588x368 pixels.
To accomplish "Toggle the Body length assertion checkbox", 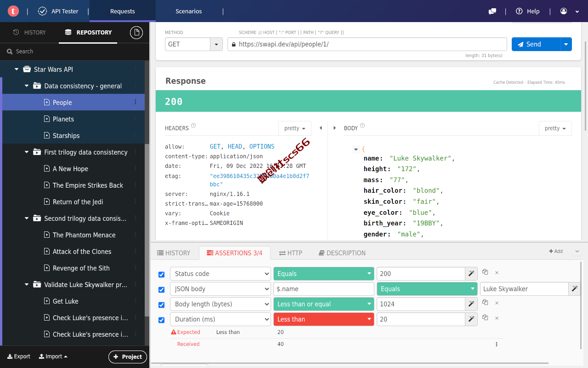I will click(x=161, y=305).
